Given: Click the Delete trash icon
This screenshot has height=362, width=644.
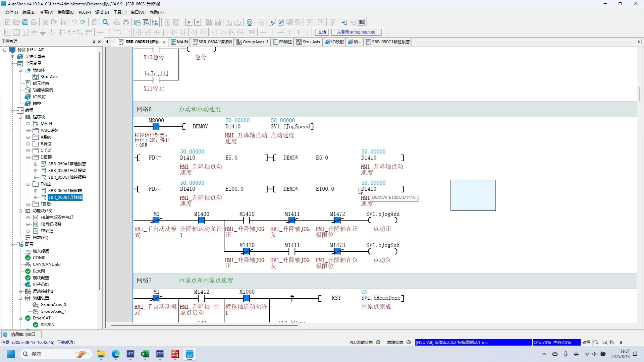Looking at the screenshot, I should pos(94,22).
